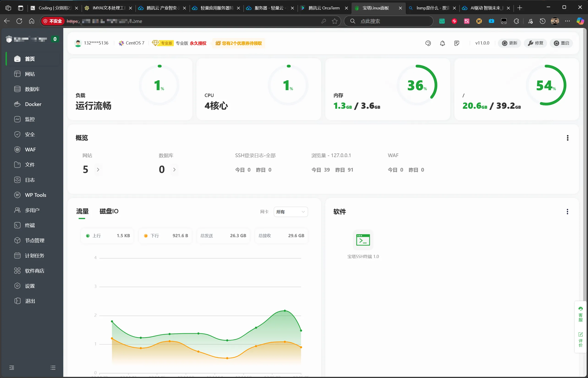
Task: Open the browser extensions puzzle icon
Action: pyautogui.click(x=516, y=21)
